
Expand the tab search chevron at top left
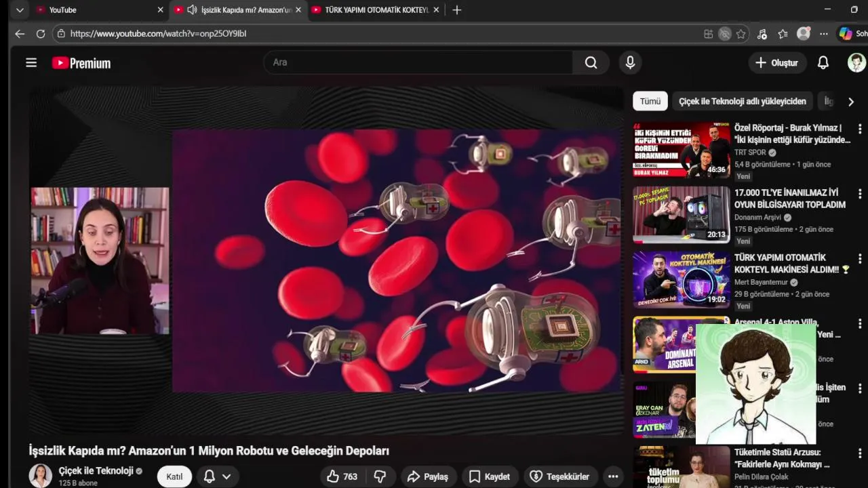20,9
